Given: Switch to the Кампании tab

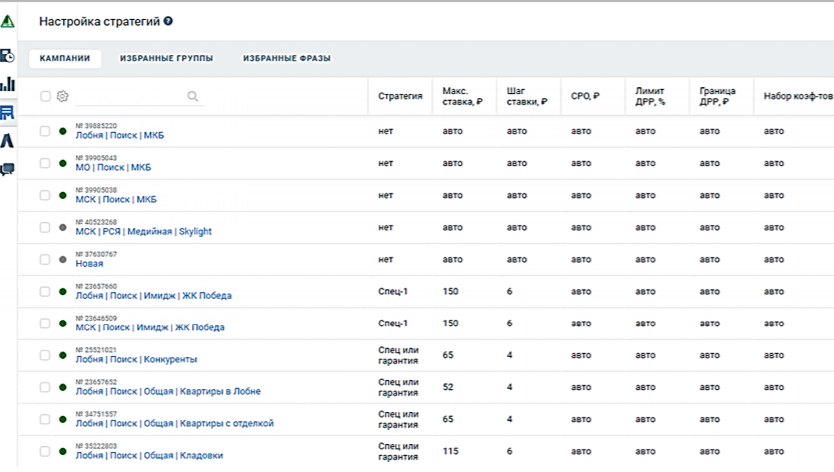Looking at the screenshot, I should coord(65,58).
